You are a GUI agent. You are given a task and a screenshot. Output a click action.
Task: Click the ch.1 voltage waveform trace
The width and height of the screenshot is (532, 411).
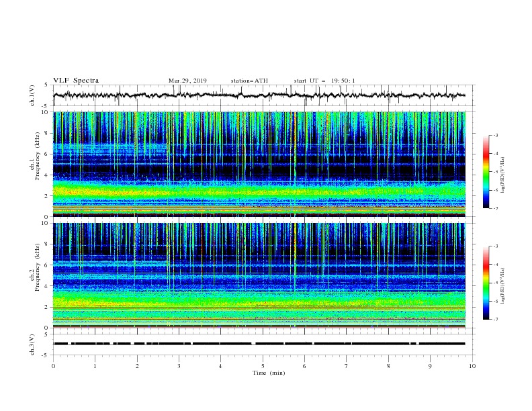pos(259,95)
